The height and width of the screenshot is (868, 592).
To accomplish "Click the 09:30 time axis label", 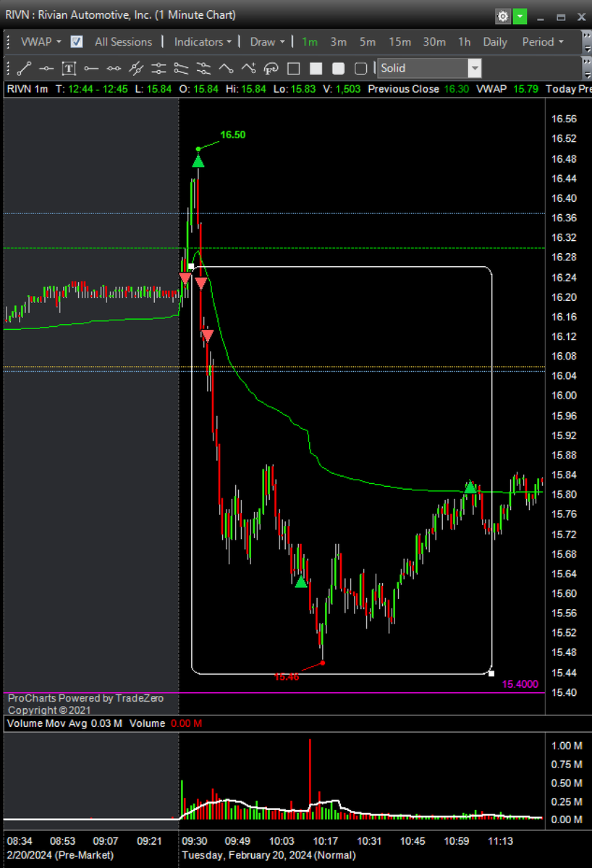I will pyautogui.click(x=195, y=841).
